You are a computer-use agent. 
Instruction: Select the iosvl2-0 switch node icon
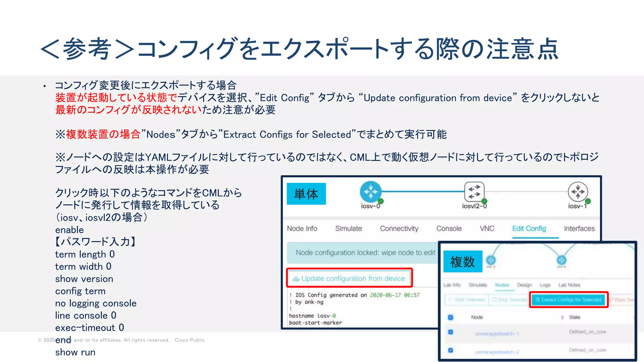[475, 192]
